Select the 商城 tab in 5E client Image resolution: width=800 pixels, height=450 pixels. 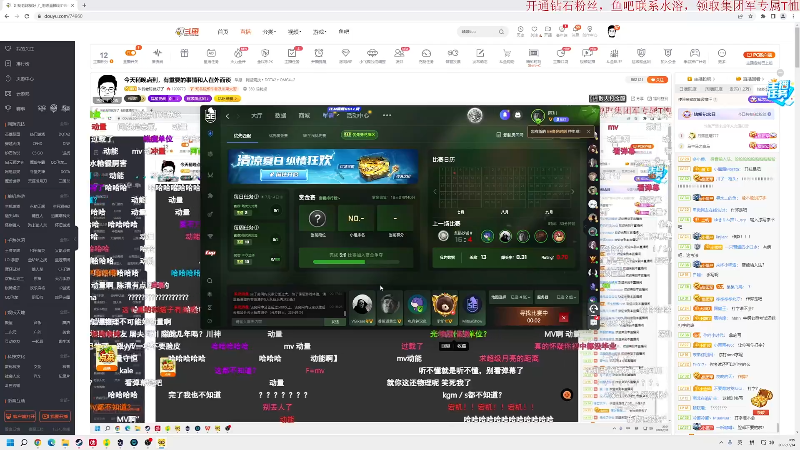pyautogui.click(x=305, y=116)
